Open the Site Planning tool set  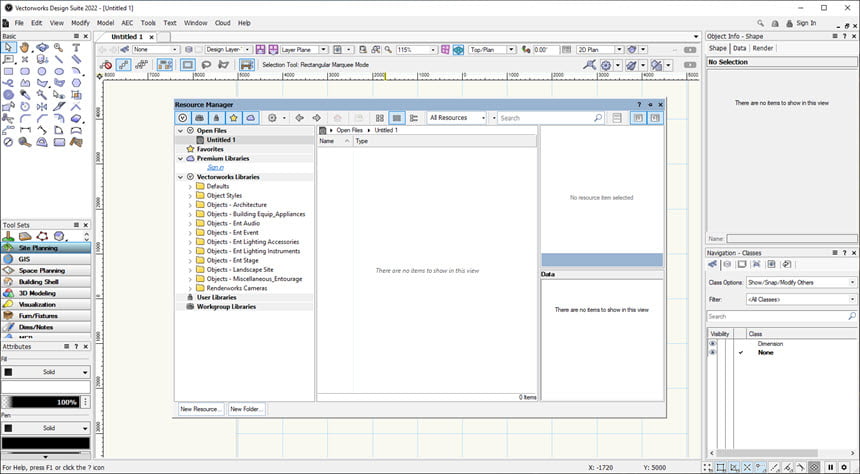pyautogui.click(x=46, y=248)
